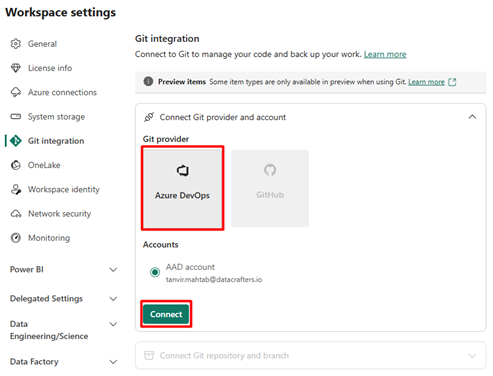Click the General gear icon
The image size is (493, 376).
click(16, 44)
